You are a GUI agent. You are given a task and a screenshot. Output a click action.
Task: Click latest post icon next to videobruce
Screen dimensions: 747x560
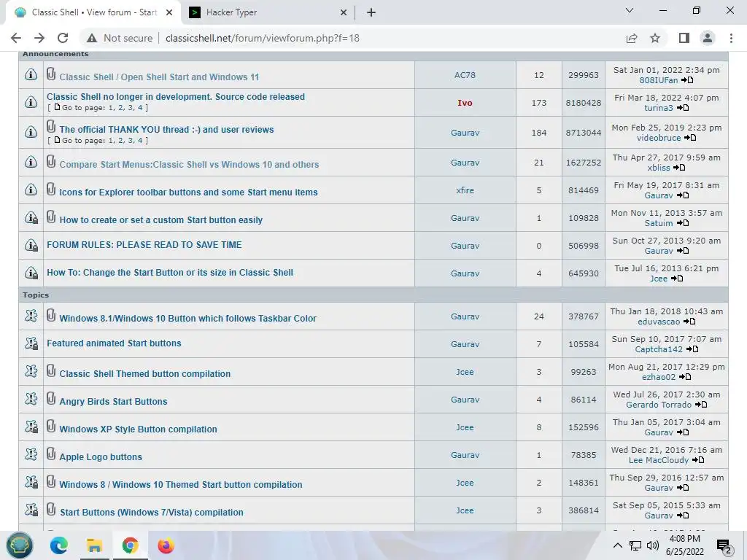[x=690, y=138]
